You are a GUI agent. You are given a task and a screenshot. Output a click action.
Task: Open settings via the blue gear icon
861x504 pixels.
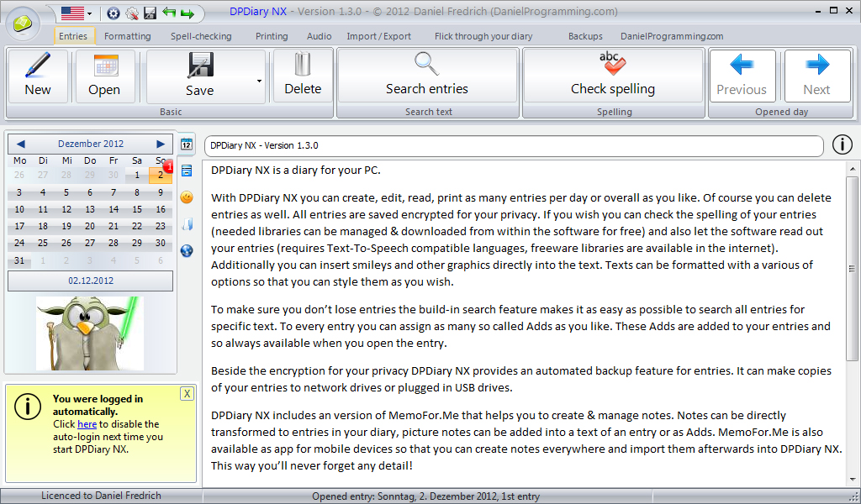[114, 13]
